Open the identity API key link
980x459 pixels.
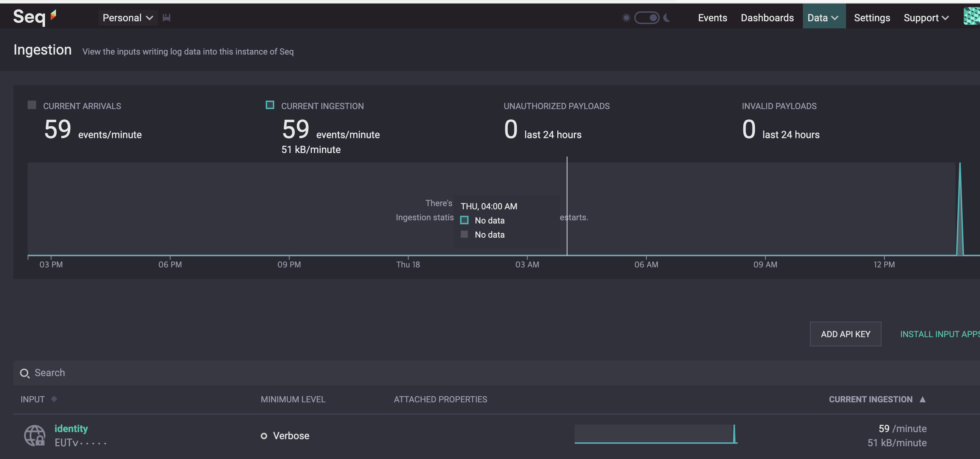(71, 428)
